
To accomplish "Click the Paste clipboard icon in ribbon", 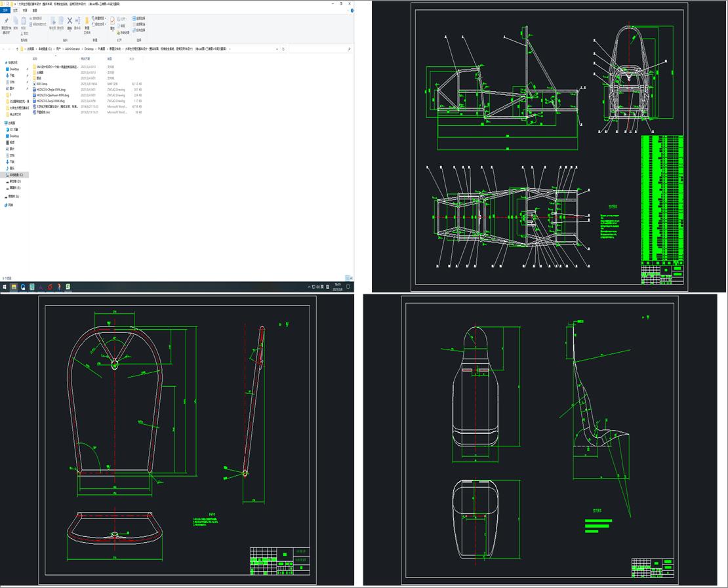I will click(x=24, y=22).
